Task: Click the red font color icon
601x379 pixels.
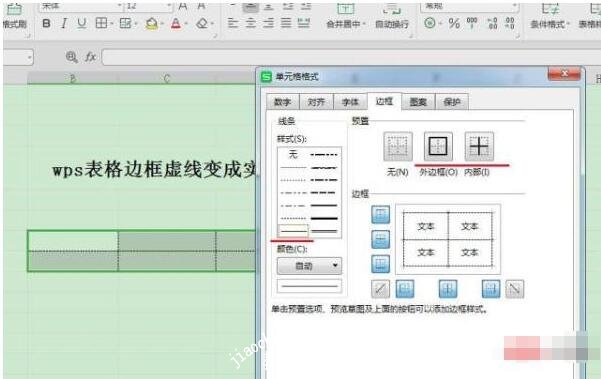Action: 176,24
